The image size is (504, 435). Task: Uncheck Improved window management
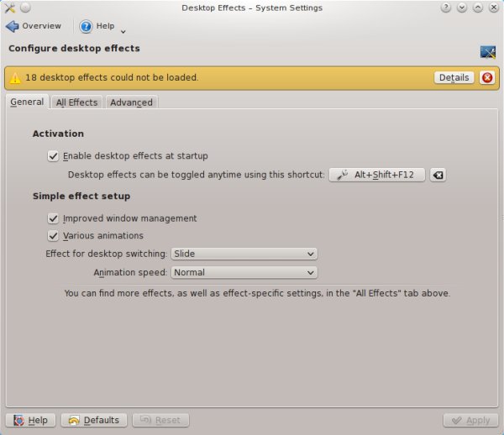pyautogui.click(x=54, y=218)
